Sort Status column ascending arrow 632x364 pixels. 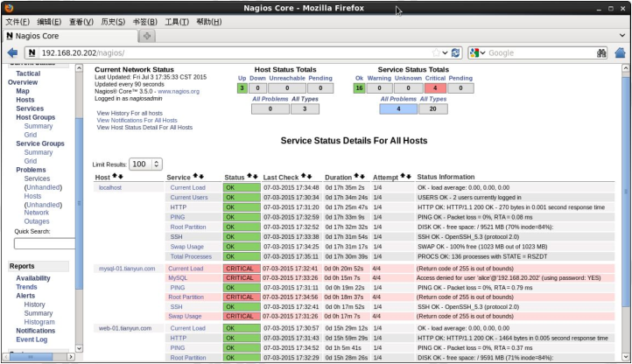249,177
